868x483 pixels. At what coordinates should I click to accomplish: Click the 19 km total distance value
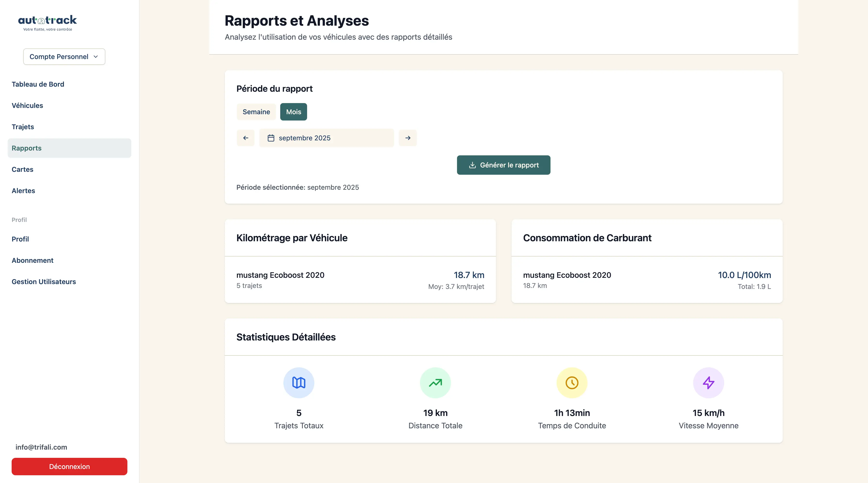click(435, 413)
